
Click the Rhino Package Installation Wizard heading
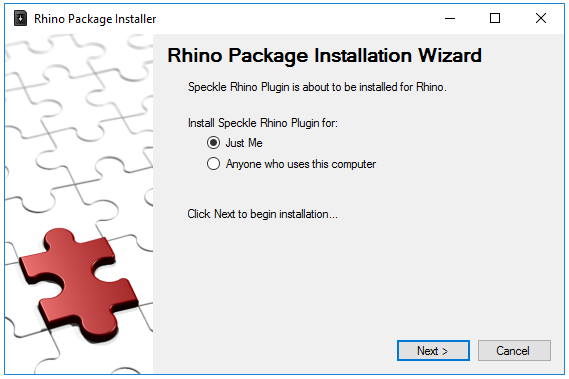click(x=324, y=56)
